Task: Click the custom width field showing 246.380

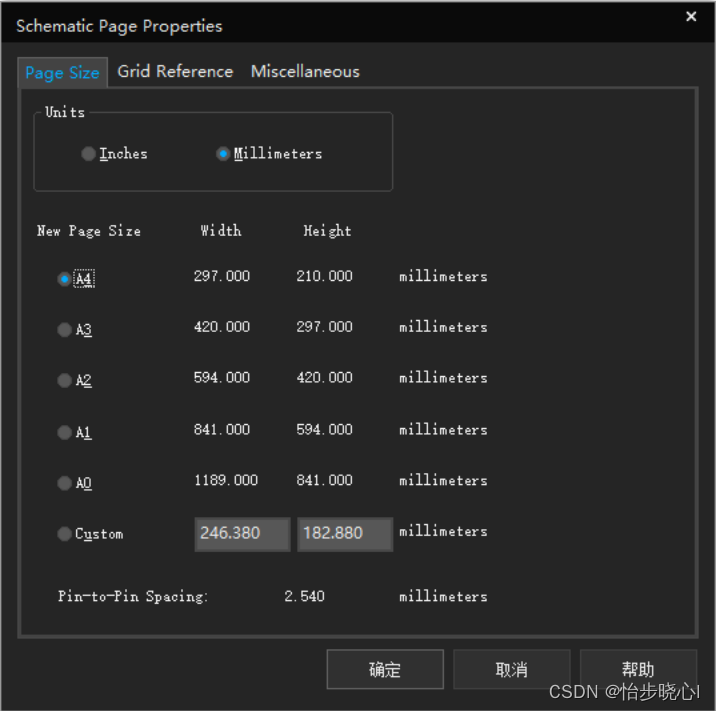Action: click(x=242, y=534)
